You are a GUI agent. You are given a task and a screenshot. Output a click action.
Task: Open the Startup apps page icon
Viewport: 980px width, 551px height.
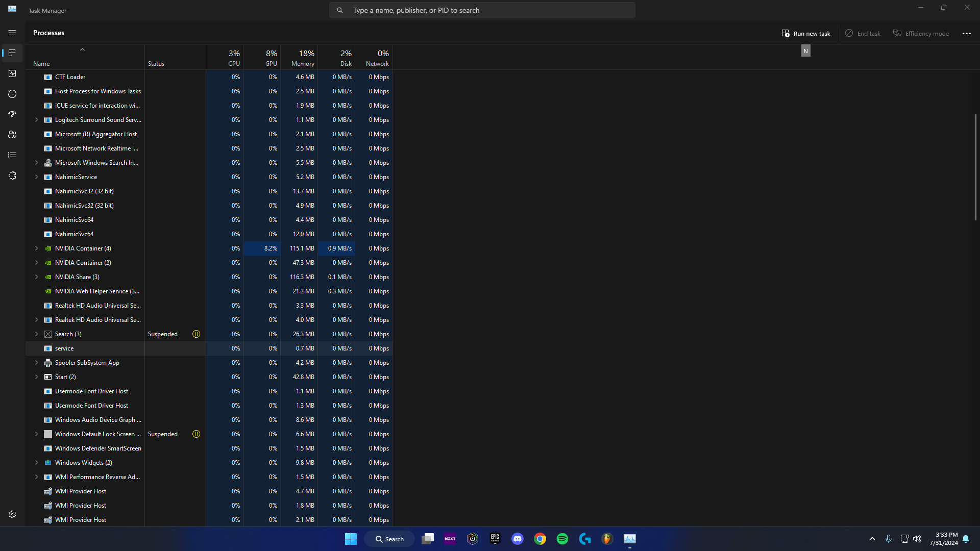point(12,114)
